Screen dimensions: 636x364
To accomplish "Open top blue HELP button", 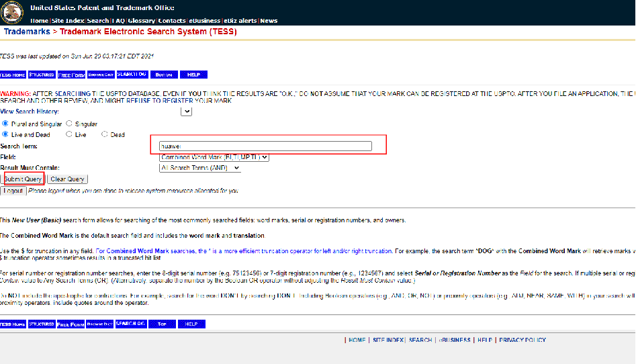I will pyautogui.click(x=193, y=75).
